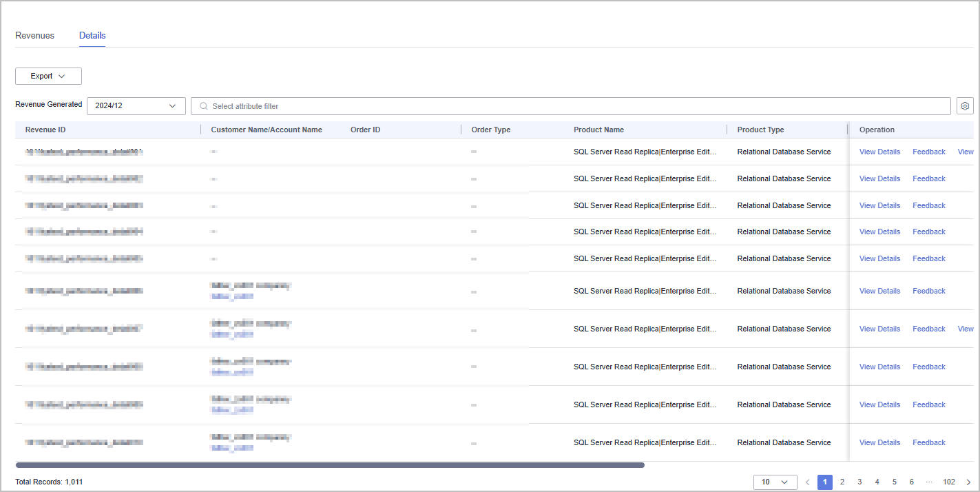Open page 6 of the records
Image resolution: width=980 pixels, height=492 pixels.
tap(912, 482)
